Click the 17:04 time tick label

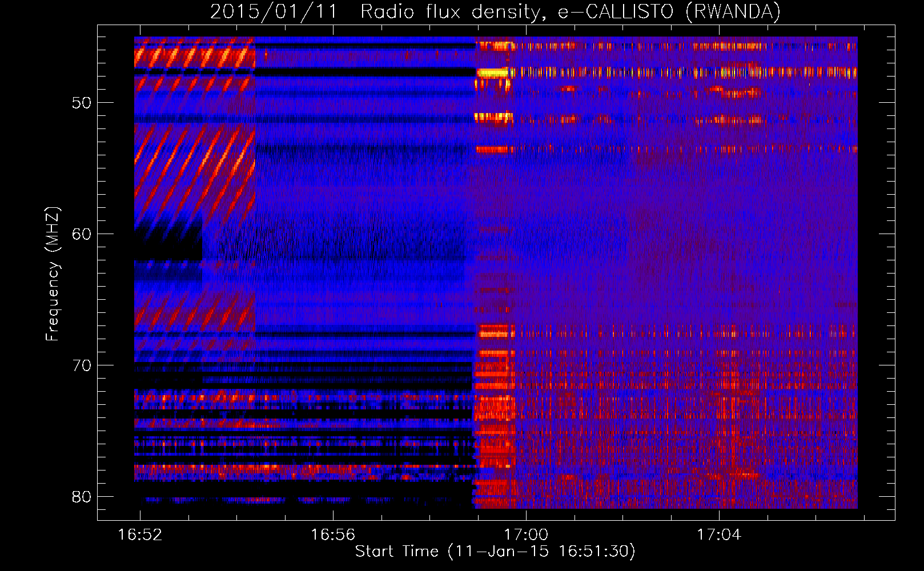pos(719,534)
